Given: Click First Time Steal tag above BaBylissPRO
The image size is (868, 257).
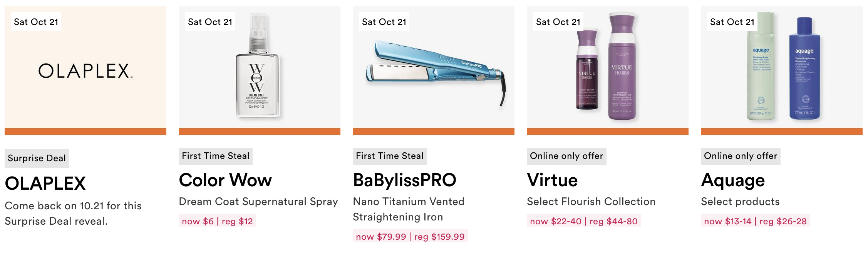Looking at the screenshot, I should (390, 156).
